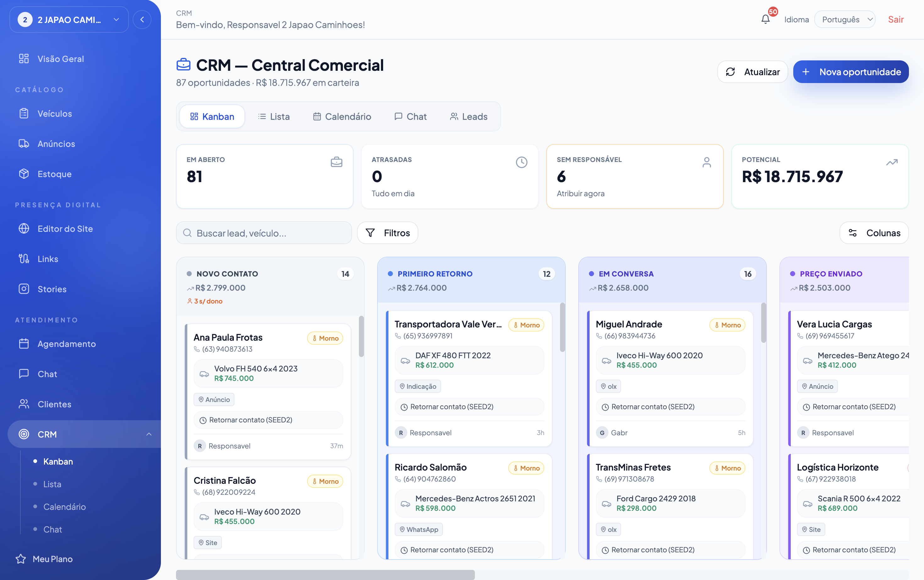Image resolution: width=924 pixels, height=580 pixels.
Task: Click the Meu Plano star icon
Action: coord(21,559)
